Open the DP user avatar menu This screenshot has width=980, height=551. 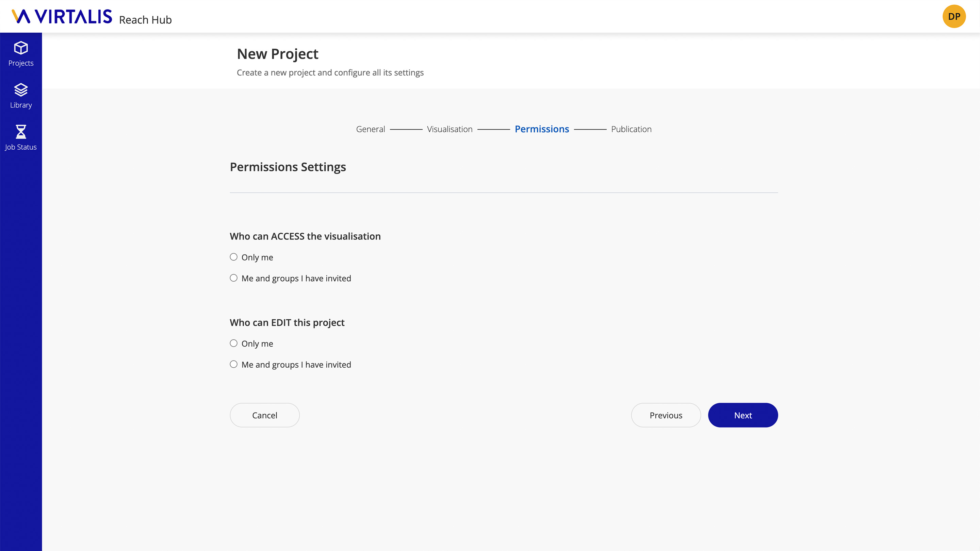954,16
